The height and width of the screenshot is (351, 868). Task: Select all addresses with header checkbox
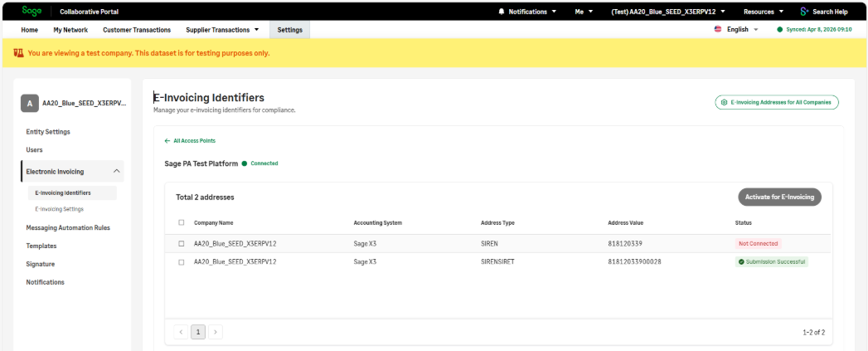[x=182, y=223]
